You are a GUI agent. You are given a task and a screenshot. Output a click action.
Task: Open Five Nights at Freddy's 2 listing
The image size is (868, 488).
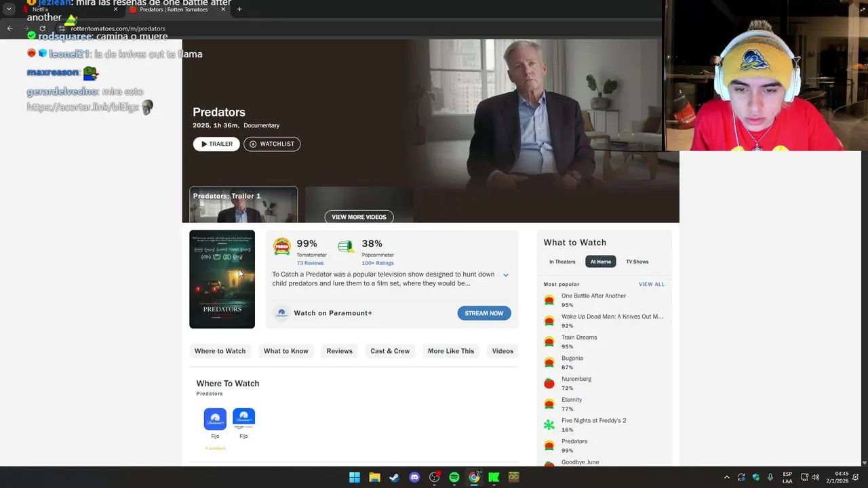594,421
